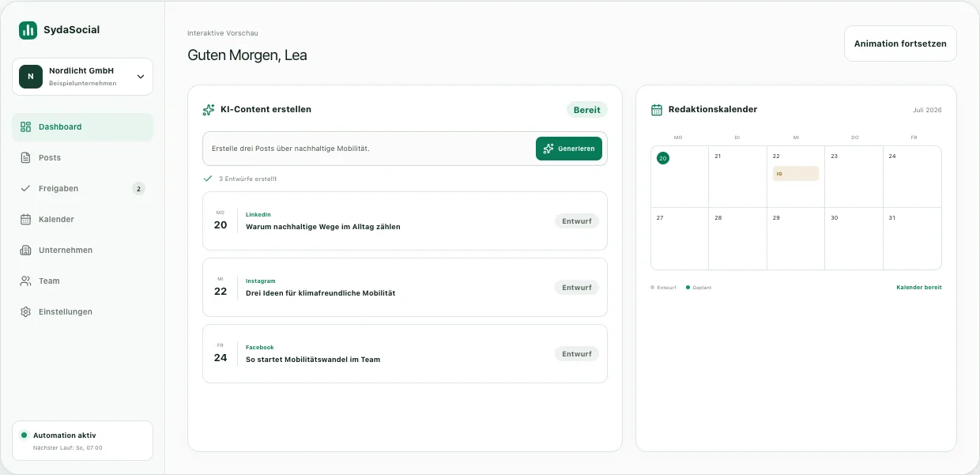Image resolution: width=980 pixels, height=475 pixels.
Task: Click the Juli 2026 month label
Action: 927,110
